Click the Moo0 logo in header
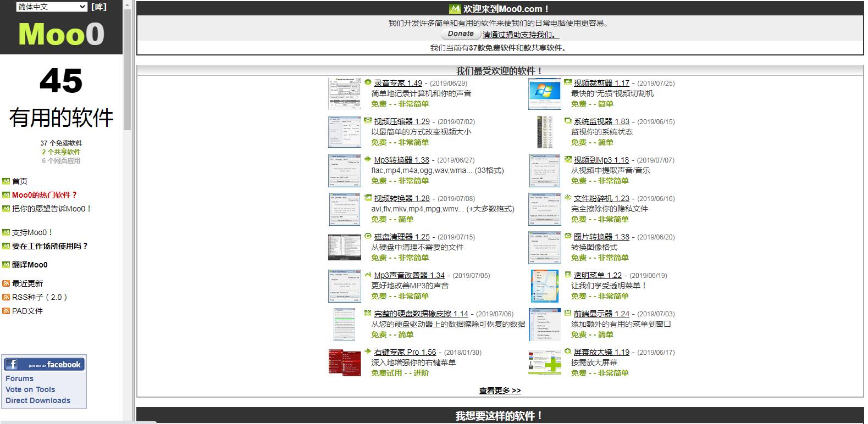Screen dimensions: 868x424 click(x=61, y=34)
